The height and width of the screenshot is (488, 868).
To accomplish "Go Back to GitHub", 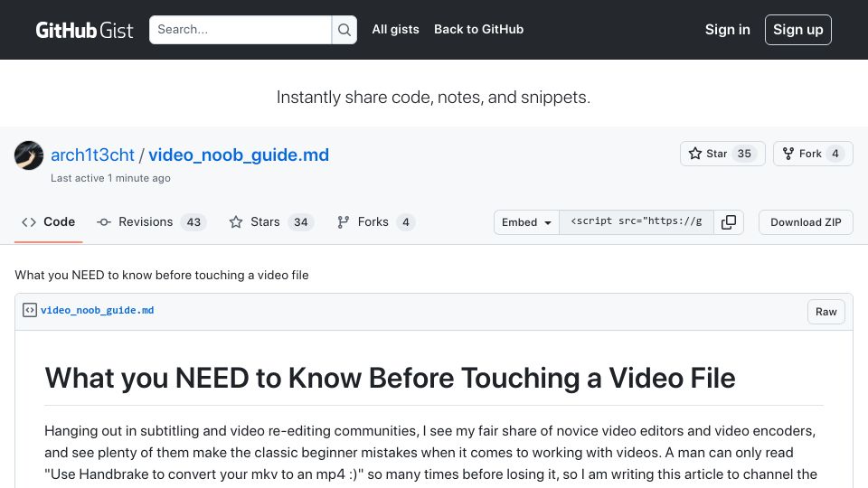I will click(x=479, y=29).
